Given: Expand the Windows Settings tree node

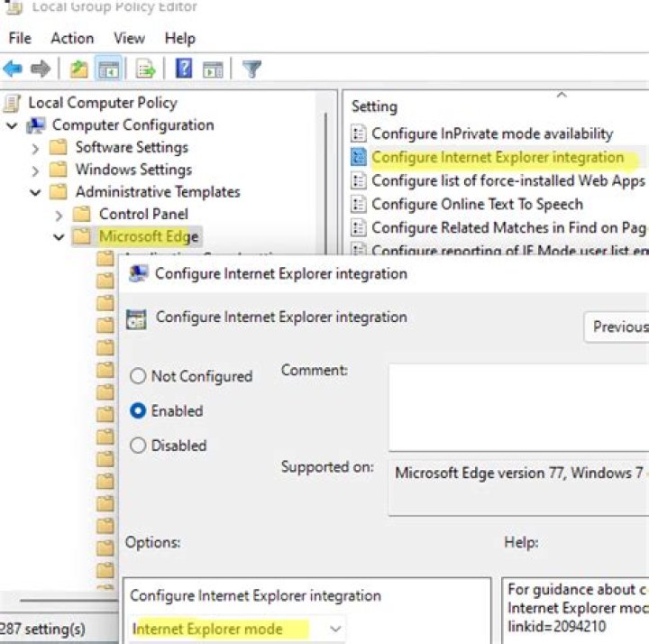Looking at the screenshot, I should click(35, 170).
